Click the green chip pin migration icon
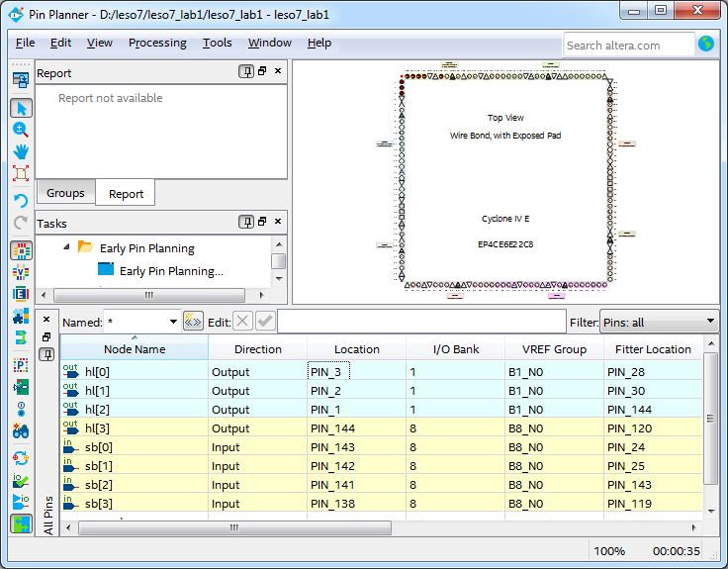This screenshot has height=569, width=728. [21, 387]
